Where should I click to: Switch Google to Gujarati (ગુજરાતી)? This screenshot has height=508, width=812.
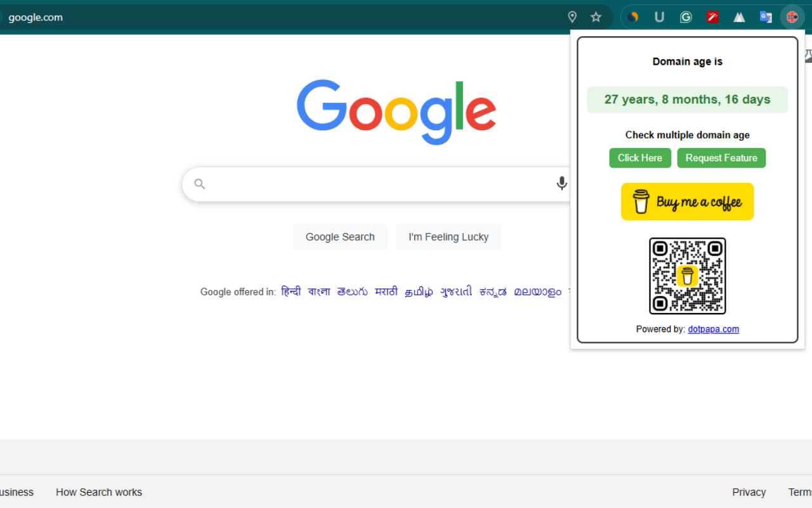tap(456, 291)
